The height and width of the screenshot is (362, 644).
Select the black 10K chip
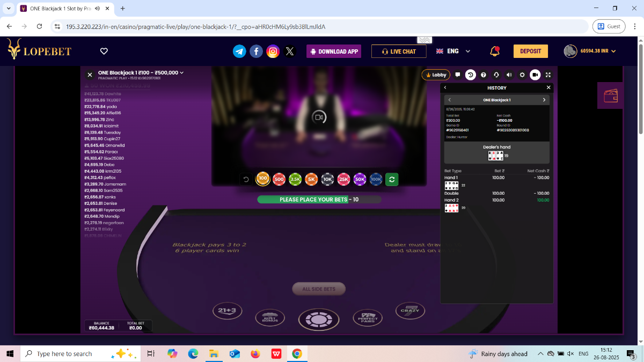[x=327, y=179]
